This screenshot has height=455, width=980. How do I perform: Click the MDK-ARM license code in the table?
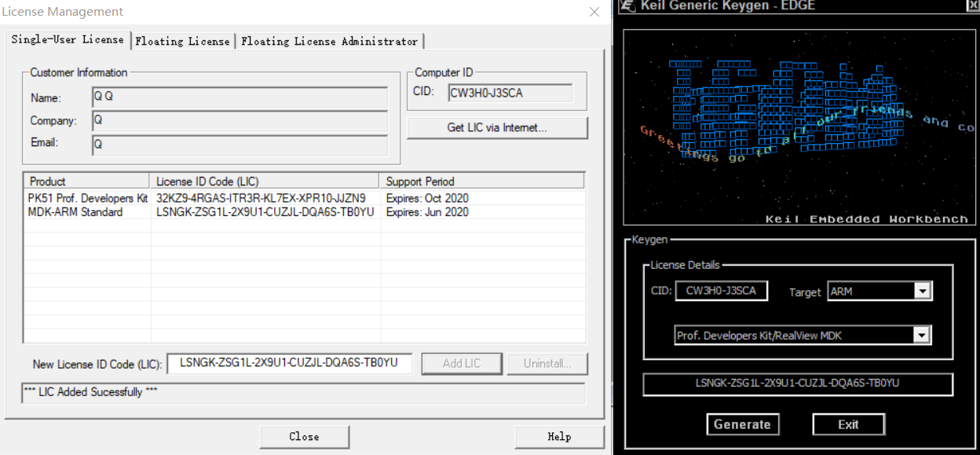coord(265,212)
